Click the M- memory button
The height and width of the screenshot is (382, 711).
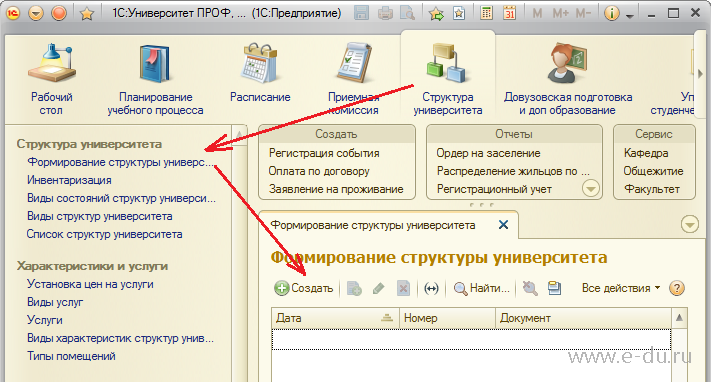coord(584,14)
